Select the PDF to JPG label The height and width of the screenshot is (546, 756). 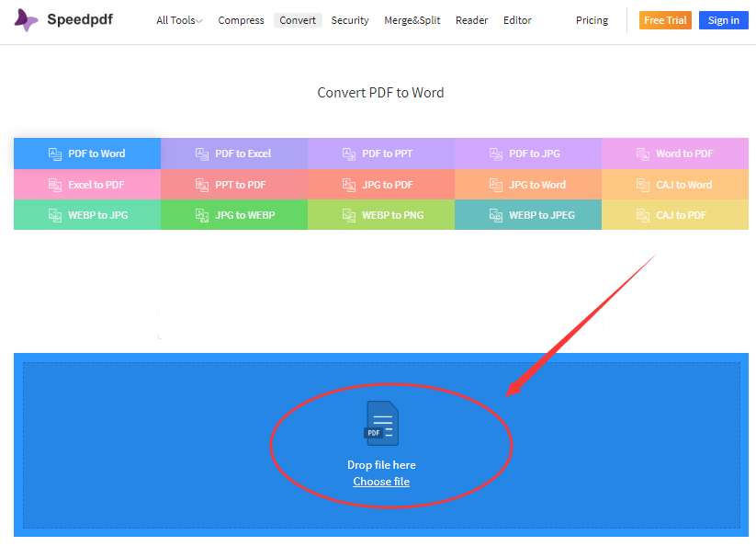click(535, 154)
